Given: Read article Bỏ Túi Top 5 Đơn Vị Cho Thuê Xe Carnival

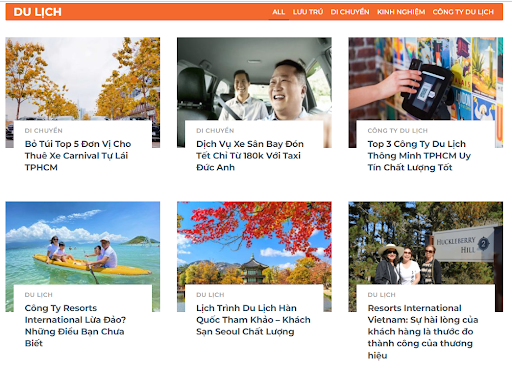Looking at the screenshot, I should [78, 156].
